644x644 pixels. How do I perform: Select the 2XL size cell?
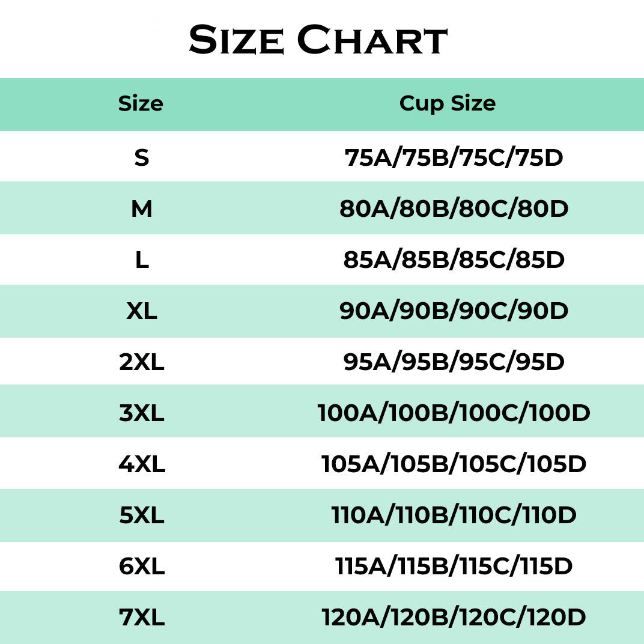click(141, 362)
